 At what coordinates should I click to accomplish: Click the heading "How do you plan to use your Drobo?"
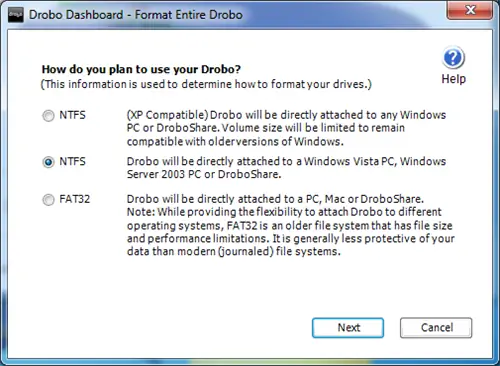(141, 69)
